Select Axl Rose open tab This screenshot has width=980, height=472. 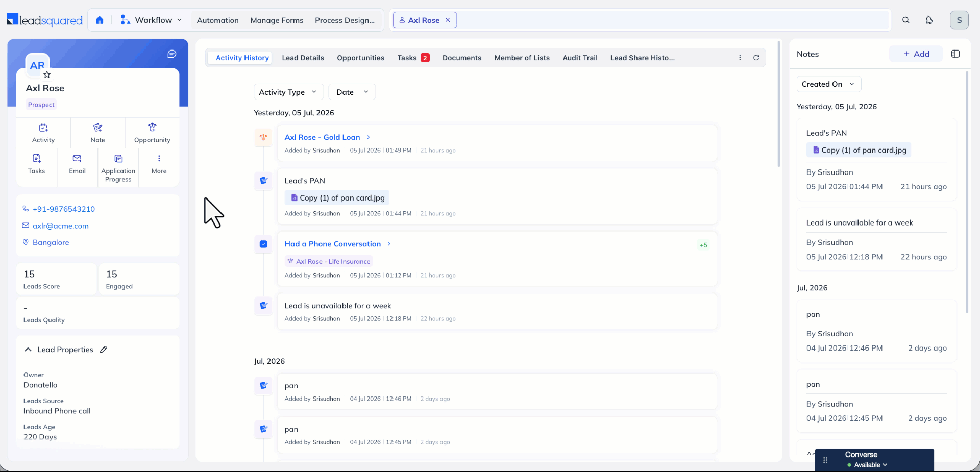[x=424, y=20]
